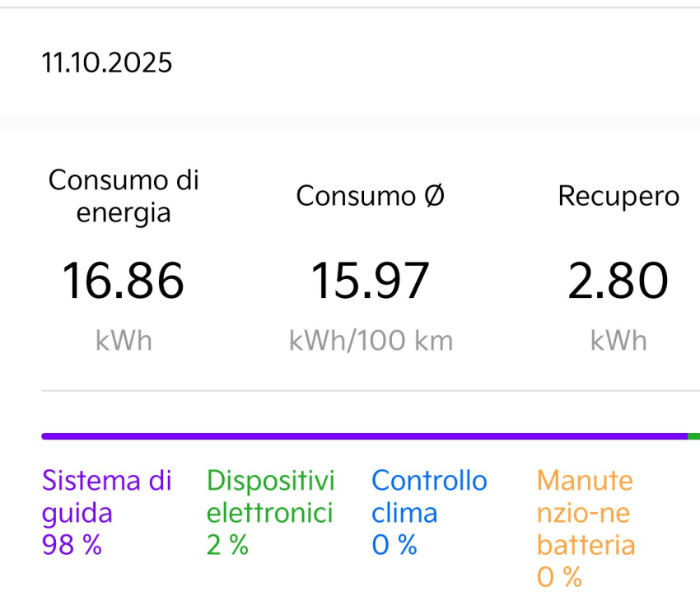
Task: Tap the kWh unit under 16.86
Action: click(124, 340)
